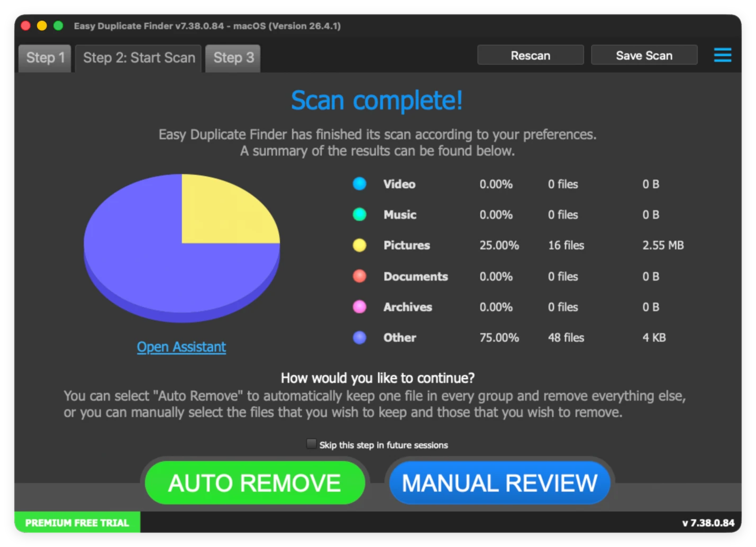Click the Archives category pink dot
Screen dimensions: 756x547
(359, 307)
